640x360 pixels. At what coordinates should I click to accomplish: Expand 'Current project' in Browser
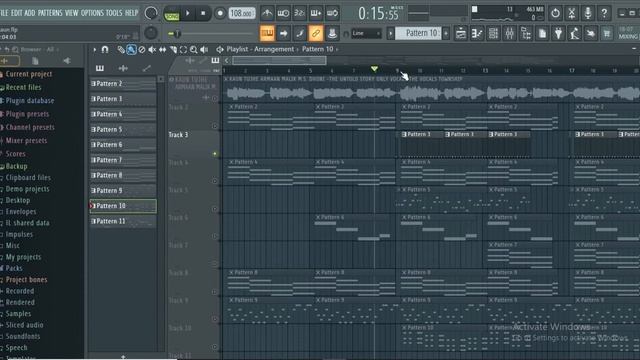point(29,74)
